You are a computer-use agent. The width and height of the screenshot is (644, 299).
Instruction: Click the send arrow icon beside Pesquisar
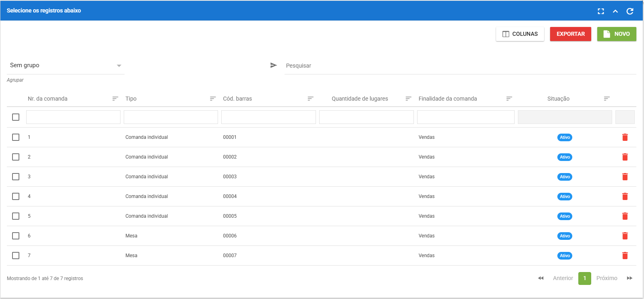tap(274, 65)
